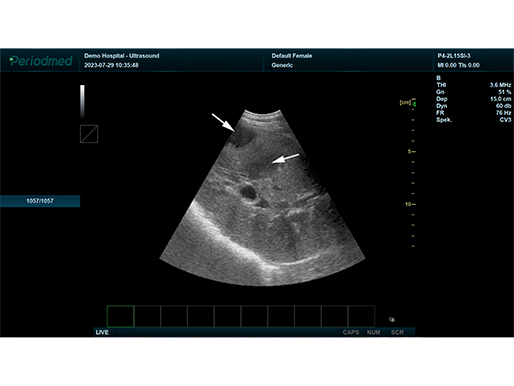This screenshot has width=514, height=386.
Task: Open the Default Female patient field
Action: (x=292, y=56)
